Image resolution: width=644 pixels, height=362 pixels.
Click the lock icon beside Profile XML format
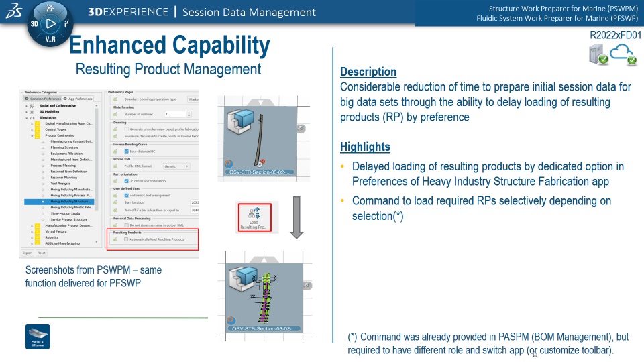point(116,166)
